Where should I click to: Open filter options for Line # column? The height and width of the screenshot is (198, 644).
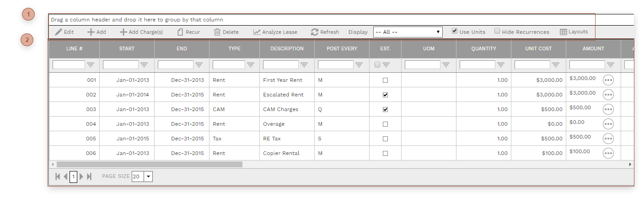(x=91, y=65)
